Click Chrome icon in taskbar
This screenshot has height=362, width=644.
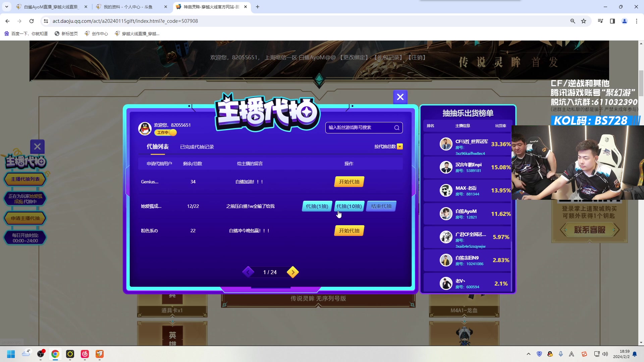55,354
